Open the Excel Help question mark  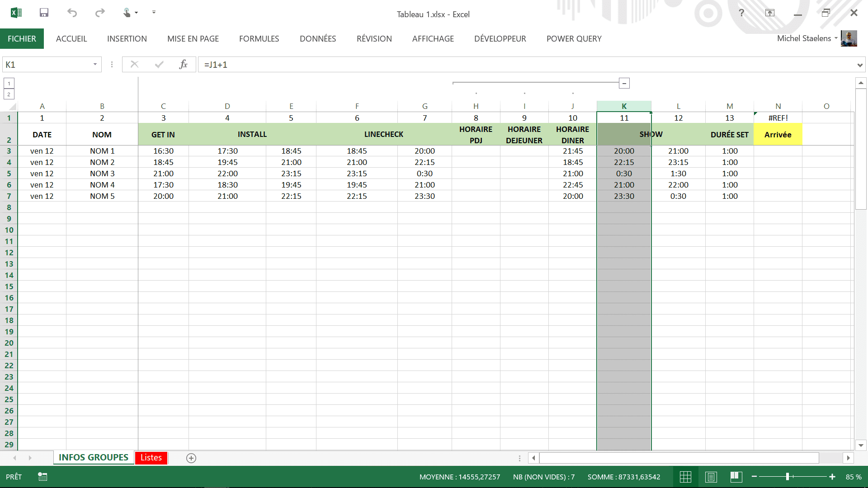point(741,13)
